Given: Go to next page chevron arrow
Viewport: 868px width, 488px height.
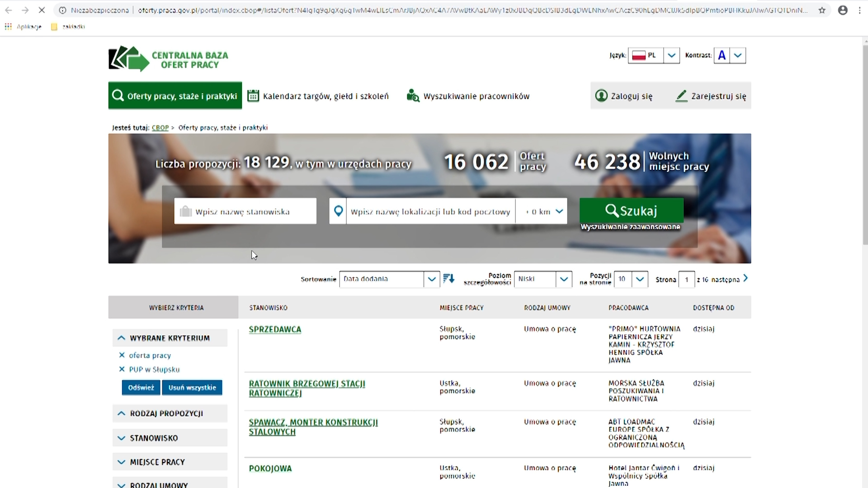Looking at the screenshot, I should [745, 278].
